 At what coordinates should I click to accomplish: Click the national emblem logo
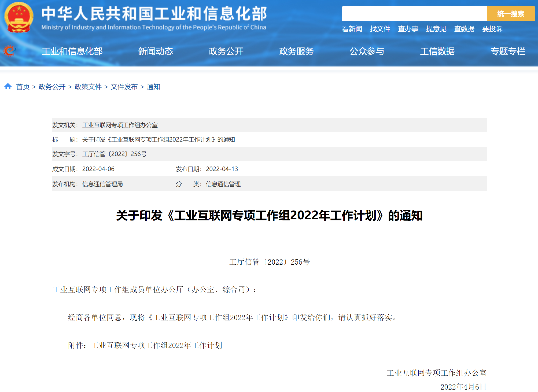(19, 17)
